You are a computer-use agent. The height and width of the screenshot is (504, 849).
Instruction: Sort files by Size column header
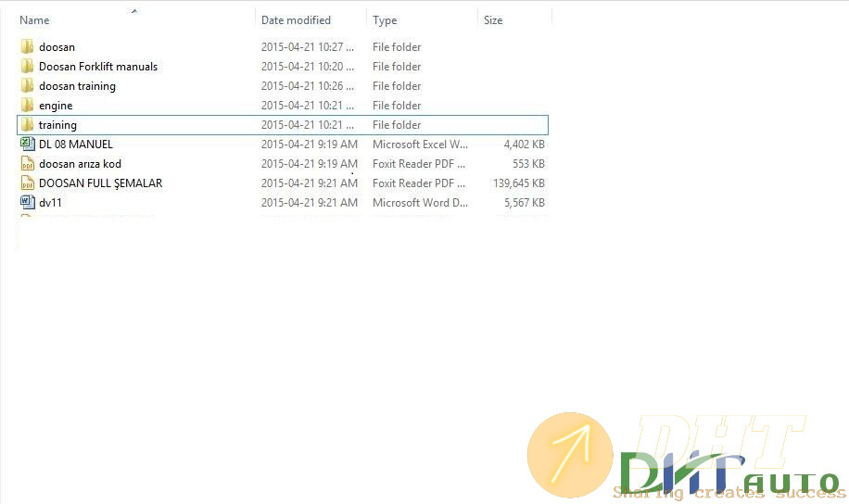pyautogui.click(x=493, y=20)
